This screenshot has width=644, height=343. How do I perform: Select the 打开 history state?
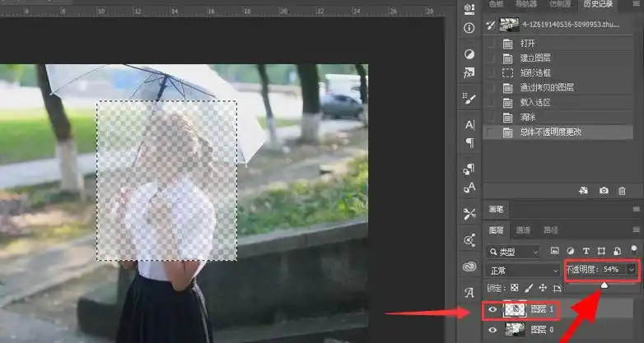coord(527,43)
